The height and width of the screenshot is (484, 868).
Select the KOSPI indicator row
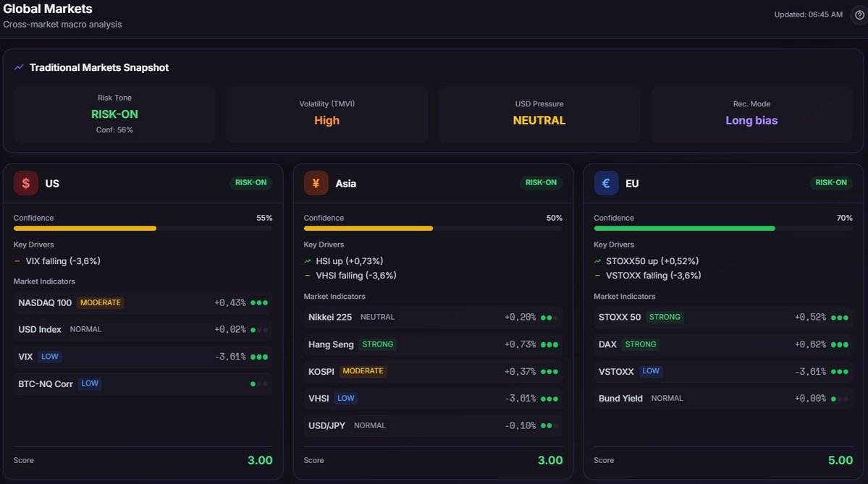pyautogui.click(x=433, y=371)
